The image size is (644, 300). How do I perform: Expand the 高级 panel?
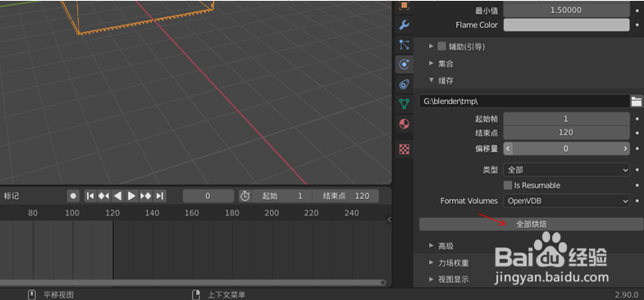[432, 245]
